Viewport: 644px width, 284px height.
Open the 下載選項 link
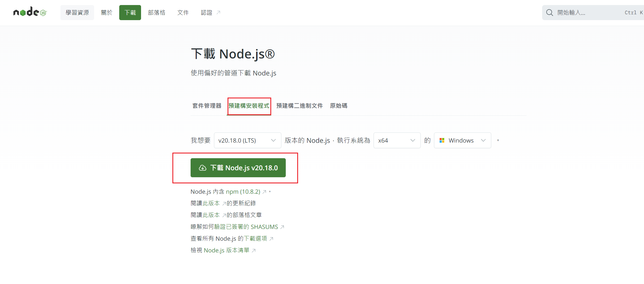[256, 239]
